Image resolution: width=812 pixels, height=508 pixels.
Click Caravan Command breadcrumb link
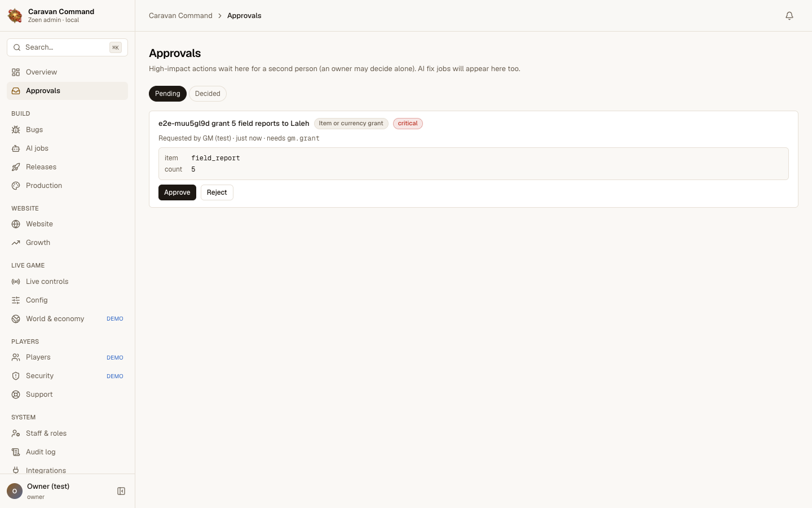(x=180, y=16)
